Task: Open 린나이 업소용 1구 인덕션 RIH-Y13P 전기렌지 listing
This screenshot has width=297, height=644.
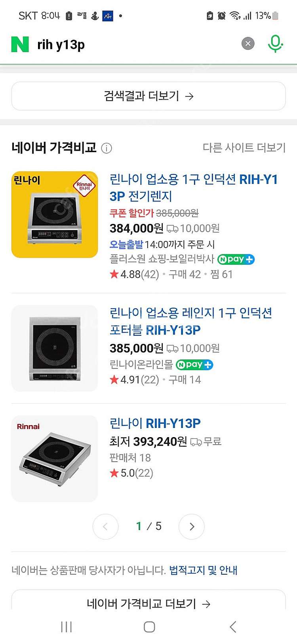Action: (194, 187)
